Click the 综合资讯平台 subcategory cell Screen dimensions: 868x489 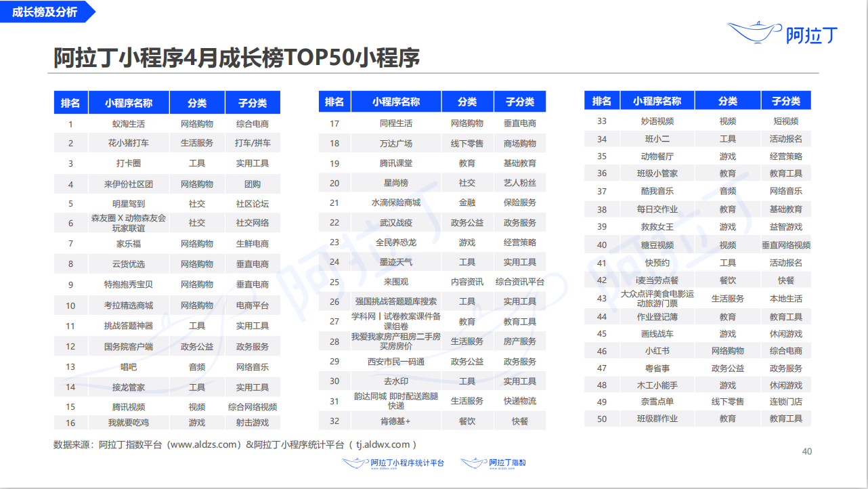(520, 281)
